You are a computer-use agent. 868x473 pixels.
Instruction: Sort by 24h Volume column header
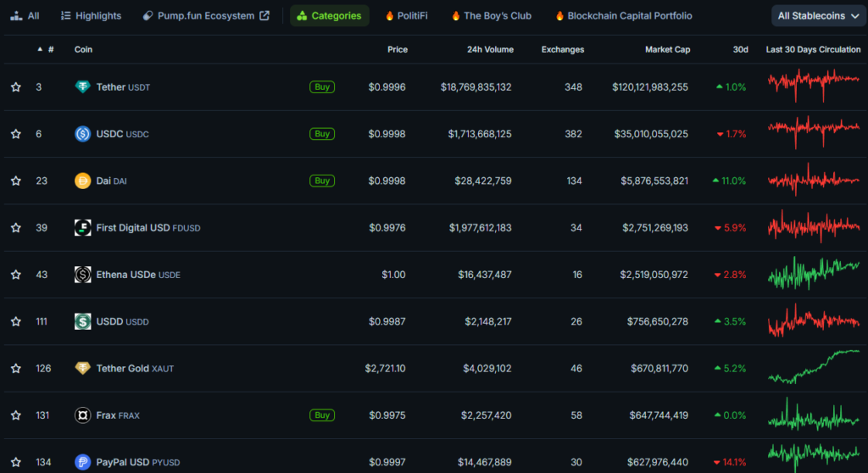pos(490,49)
